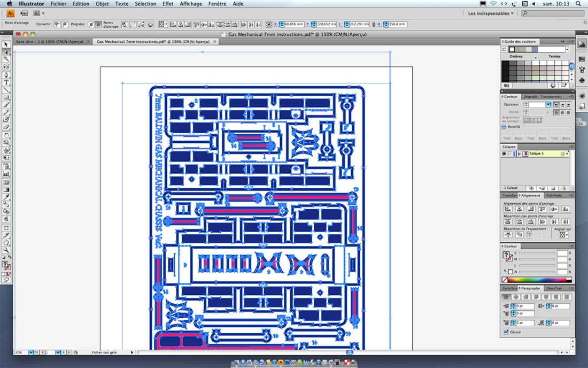The height and width of the screenshot is (368, 588).
Task: Select the black arrow Selection tool
Action: pos(6,44)
